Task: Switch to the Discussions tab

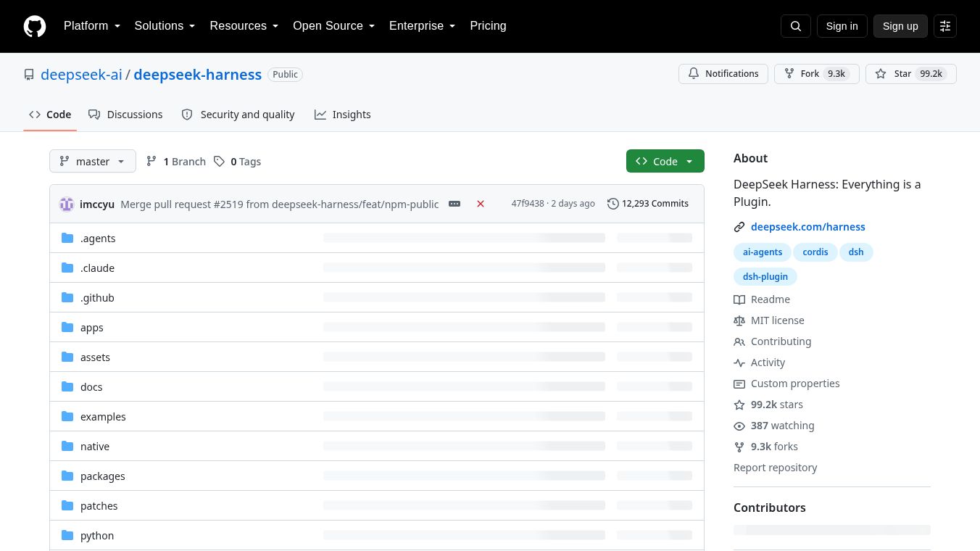Action: [x=125, y=115]
